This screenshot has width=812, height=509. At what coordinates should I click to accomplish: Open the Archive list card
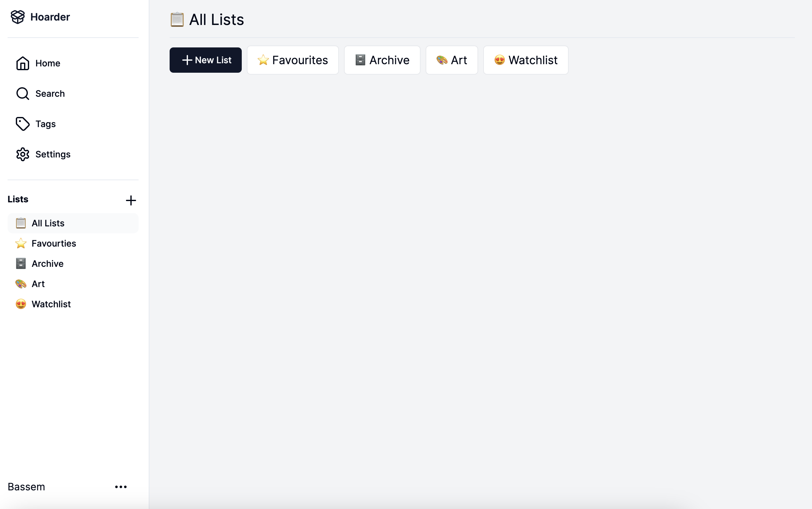(382, 60)
